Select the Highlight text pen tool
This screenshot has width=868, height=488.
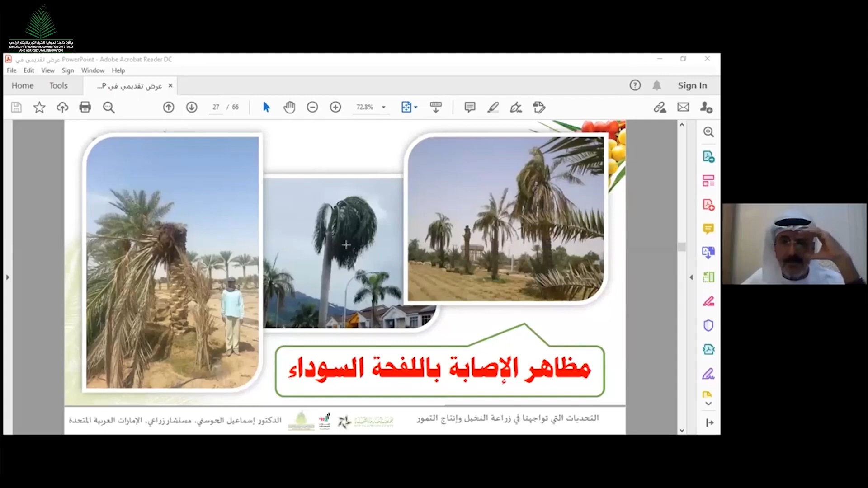(493, 107)
